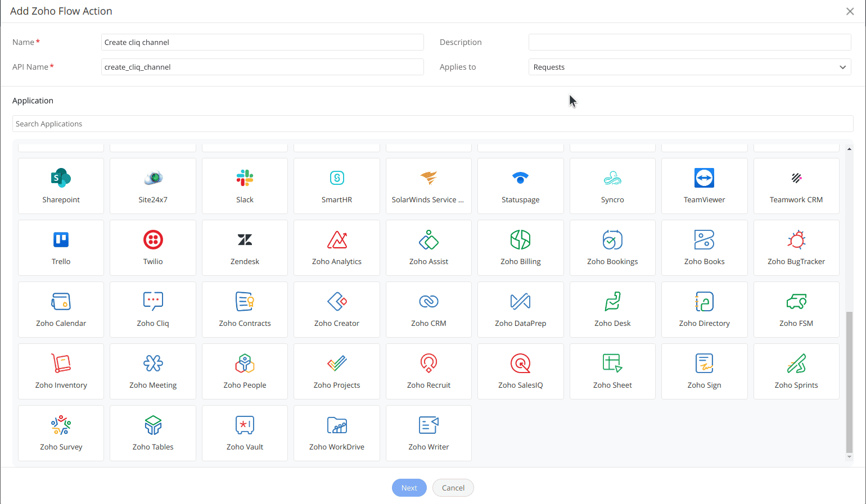Pick the Syncro application icon
The height and width of the screenshot is (504, 866).
[x=612, y=186]
